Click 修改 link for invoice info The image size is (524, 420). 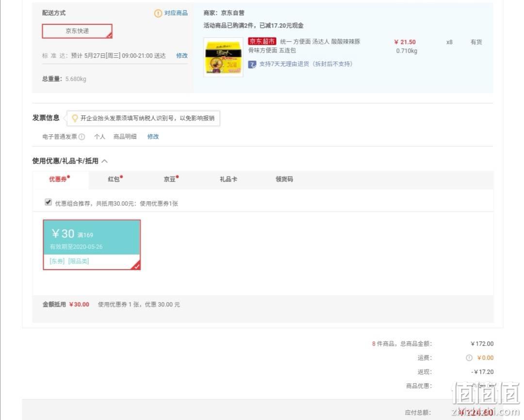153,137
